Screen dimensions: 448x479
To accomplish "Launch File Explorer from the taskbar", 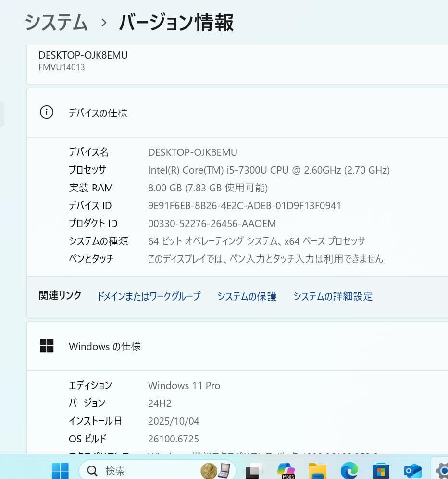I will [x=317, y=470].
